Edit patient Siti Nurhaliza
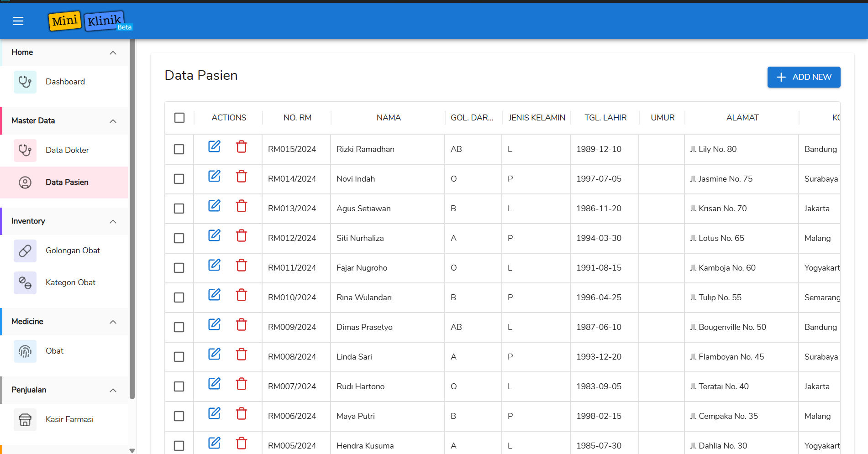868x454 pixels. click(x=214, y=235)
